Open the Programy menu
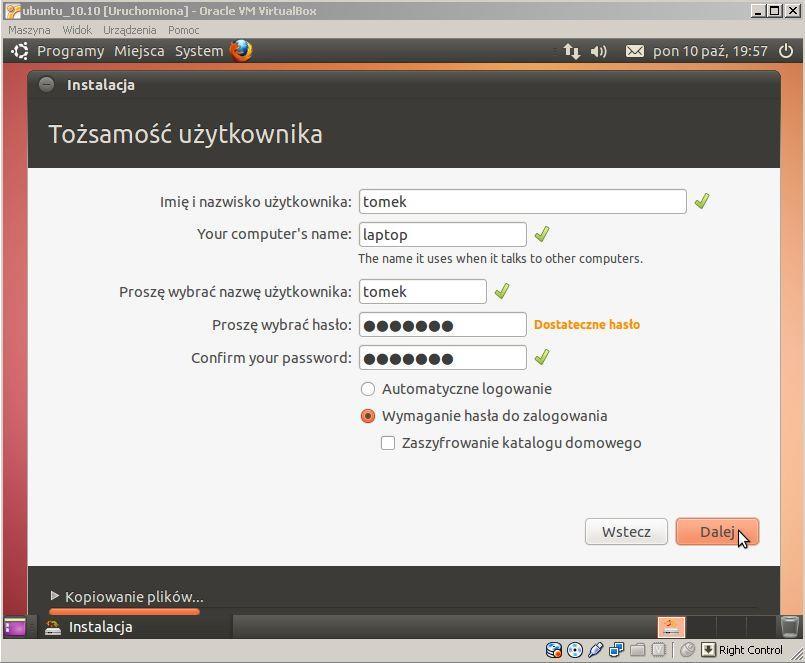The width and height of the screenshot is (805, 663). pyautogui.click(x=70, y=51)
